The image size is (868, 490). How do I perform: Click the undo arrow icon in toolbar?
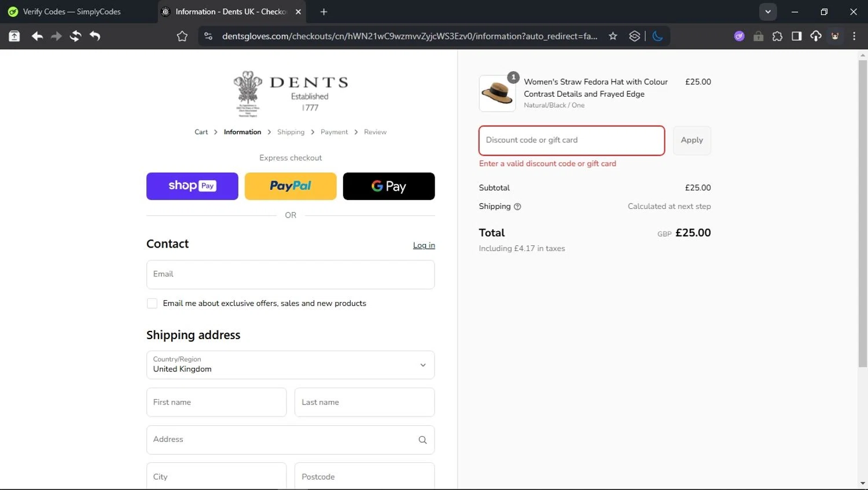(x=95, y=36)
